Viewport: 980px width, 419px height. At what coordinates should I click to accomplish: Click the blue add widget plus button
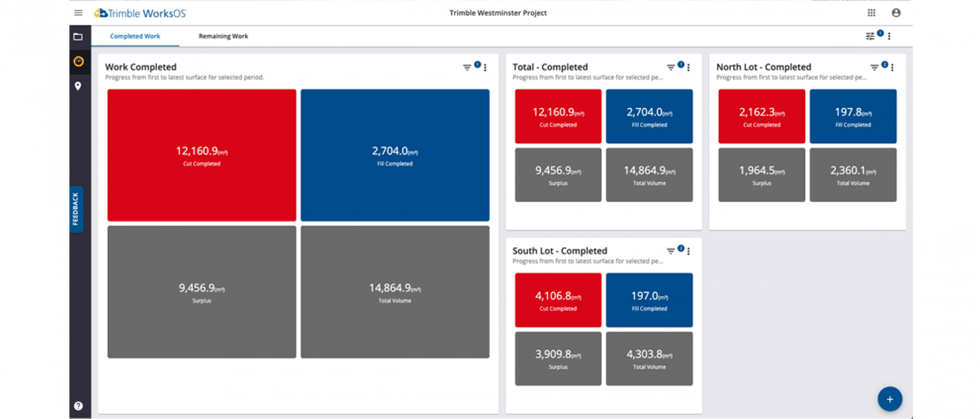pyautogui.click(x=889, y=399)
